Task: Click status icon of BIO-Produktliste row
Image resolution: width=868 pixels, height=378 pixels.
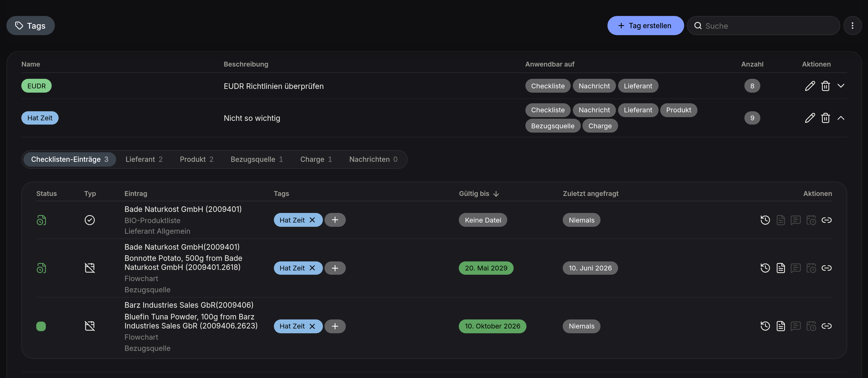Action: (x=41, y=220)
